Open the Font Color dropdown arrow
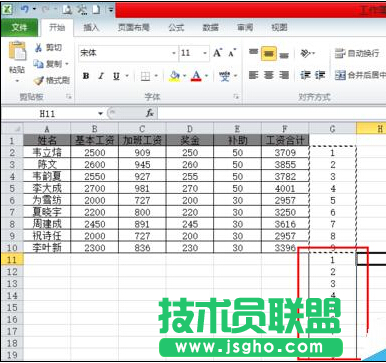 [x=206, y=76]
